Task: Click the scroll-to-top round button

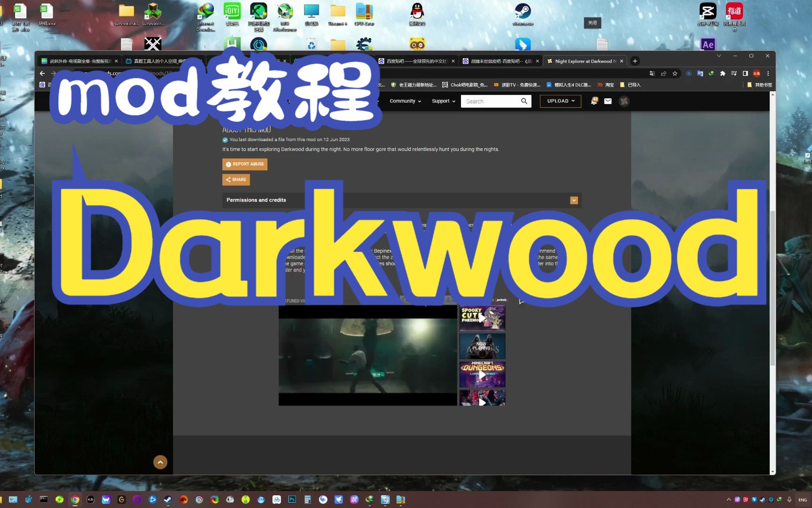Action: click(x=160, y=462)
